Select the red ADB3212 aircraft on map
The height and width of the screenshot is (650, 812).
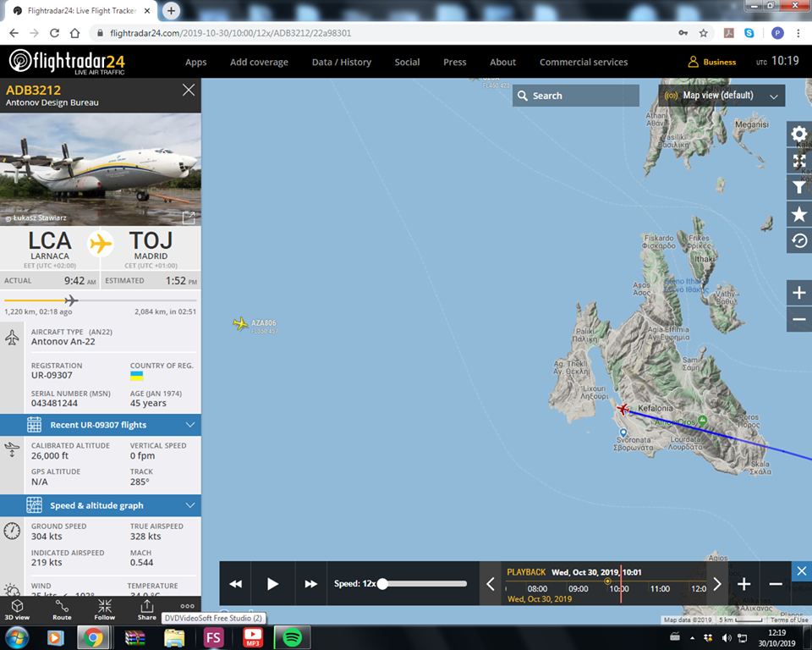tap(623, 410)
